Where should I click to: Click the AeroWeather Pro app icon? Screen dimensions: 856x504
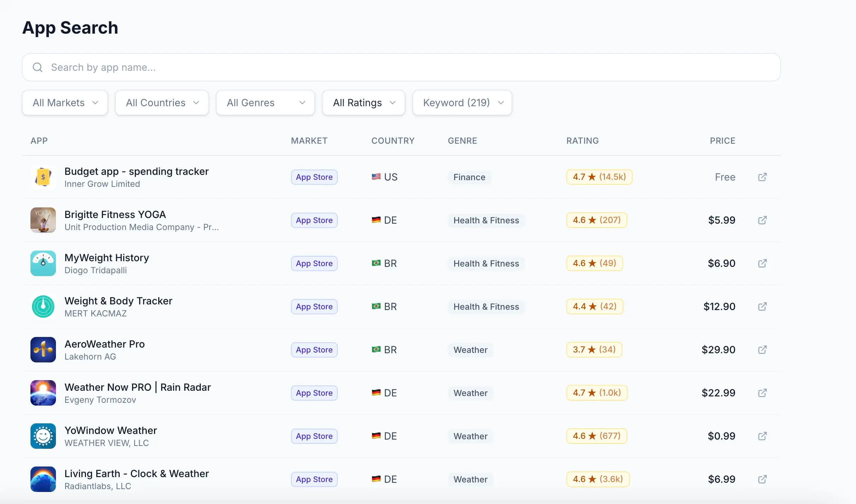click(43, 350)
